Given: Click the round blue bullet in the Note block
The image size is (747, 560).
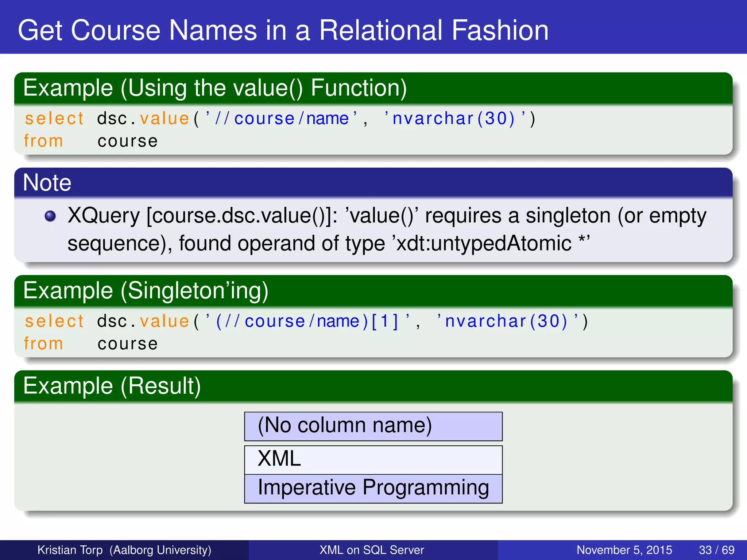Looking at the screenshot, I should tap(50, 216).
